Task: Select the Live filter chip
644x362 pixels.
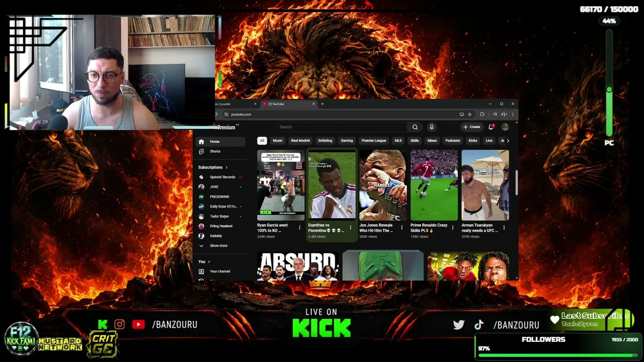Action: [x=489, y=141]
